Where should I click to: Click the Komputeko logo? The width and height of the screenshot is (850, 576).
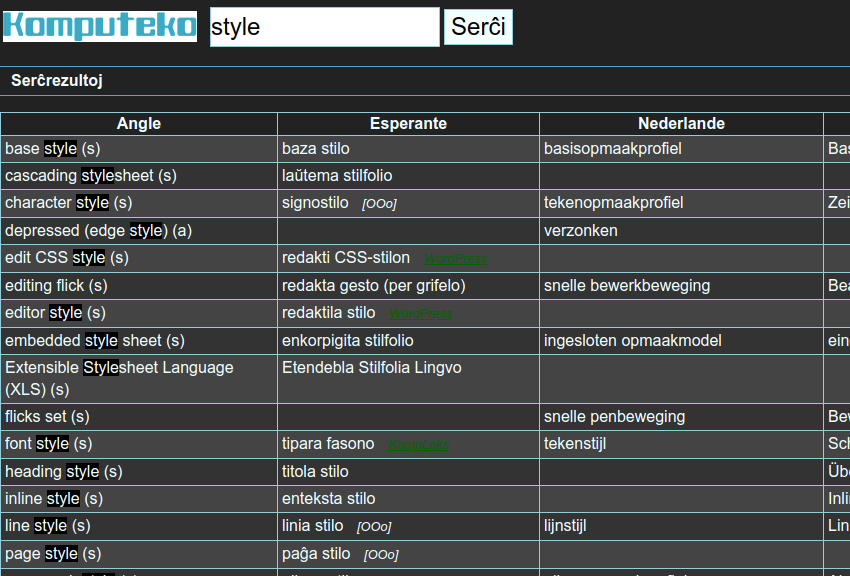pyautogui.click(x=100, y=26)
